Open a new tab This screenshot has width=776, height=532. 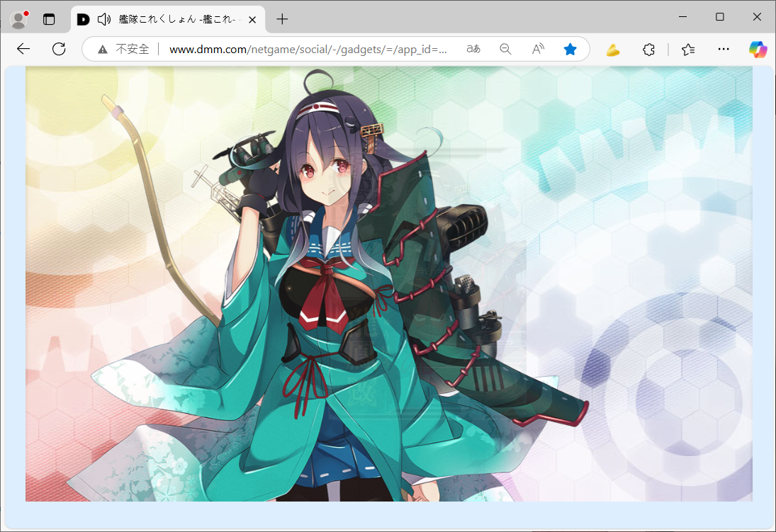click(x=282, y=19)
